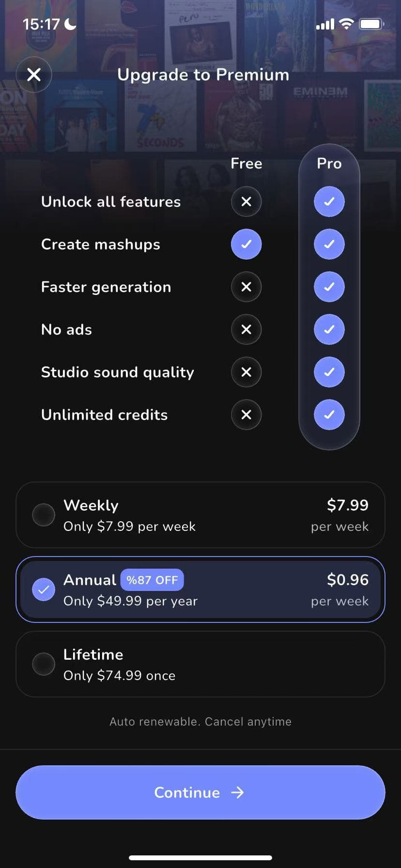The width and height of the screenshot is (401, 868).
Task: Click the Free column header
Action: (x=246, y=164)
